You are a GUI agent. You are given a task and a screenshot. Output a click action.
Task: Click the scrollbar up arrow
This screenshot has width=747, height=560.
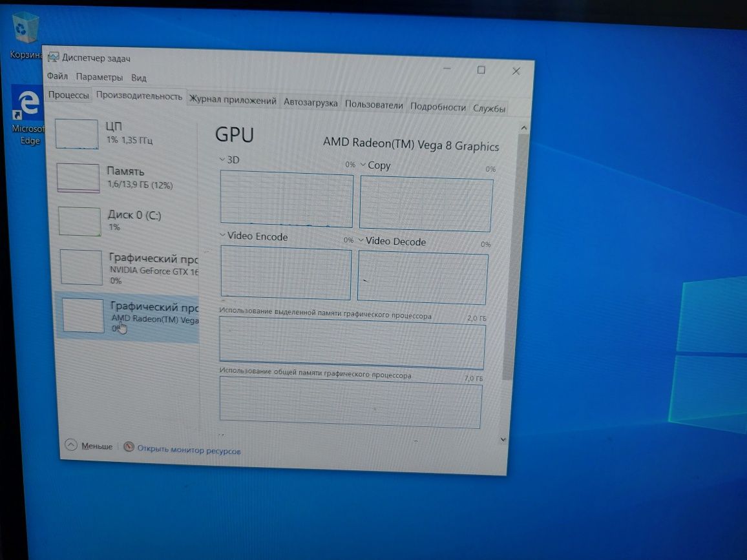pos(523,128)
